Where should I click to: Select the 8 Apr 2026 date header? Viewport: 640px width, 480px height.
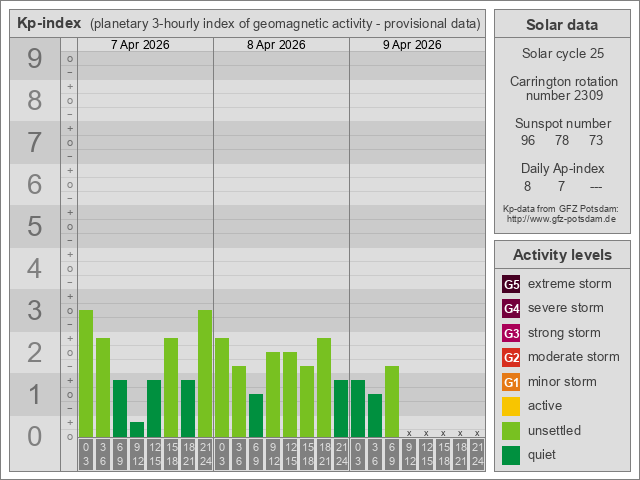tap(276, 45)
